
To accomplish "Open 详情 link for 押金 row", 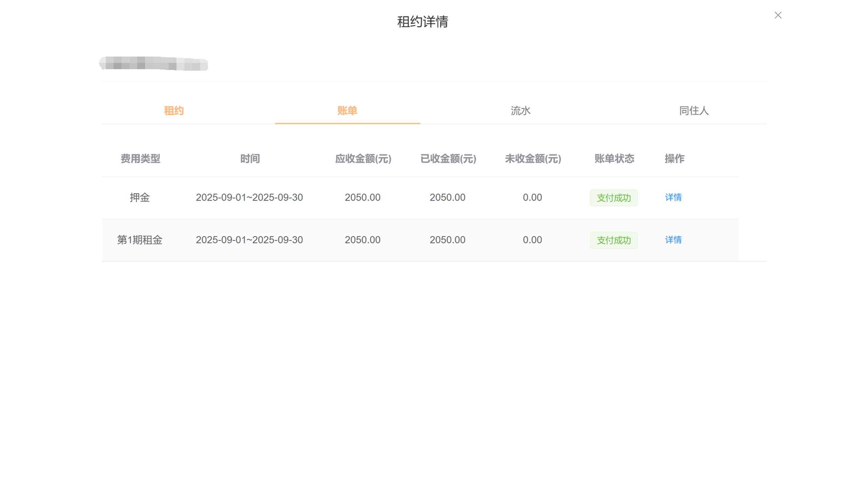I will [673, 197].
